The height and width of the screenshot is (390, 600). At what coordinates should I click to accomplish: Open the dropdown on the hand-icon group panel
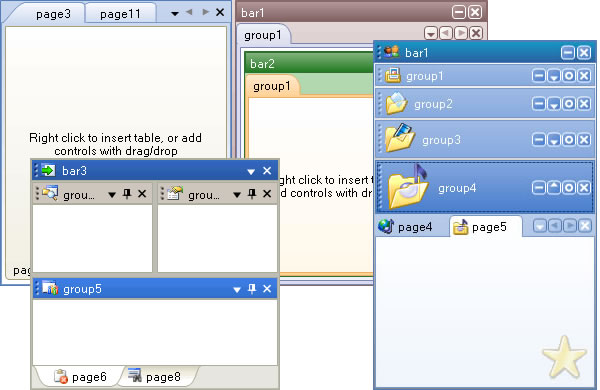[x=237, y=195]
